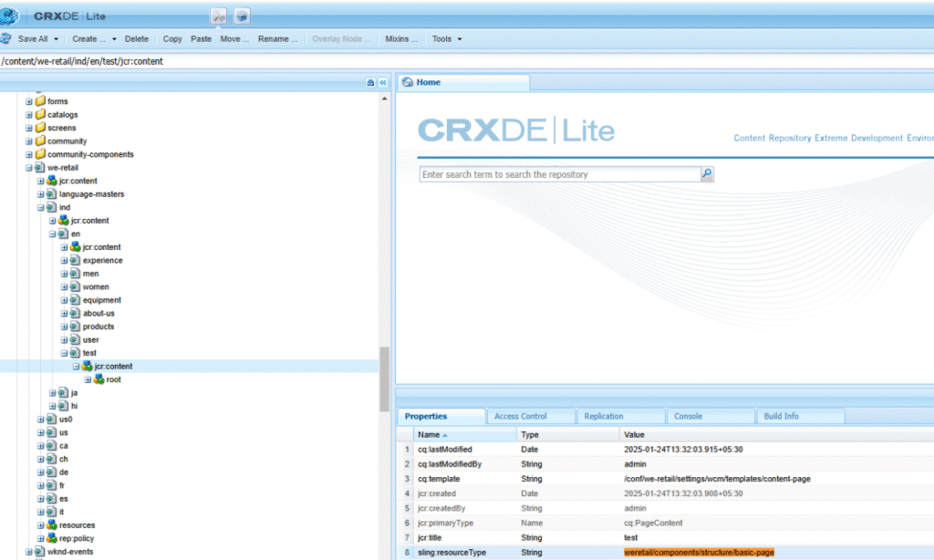Switch to the Home tab
Screen dimensions: 934x560
[463, 82]
